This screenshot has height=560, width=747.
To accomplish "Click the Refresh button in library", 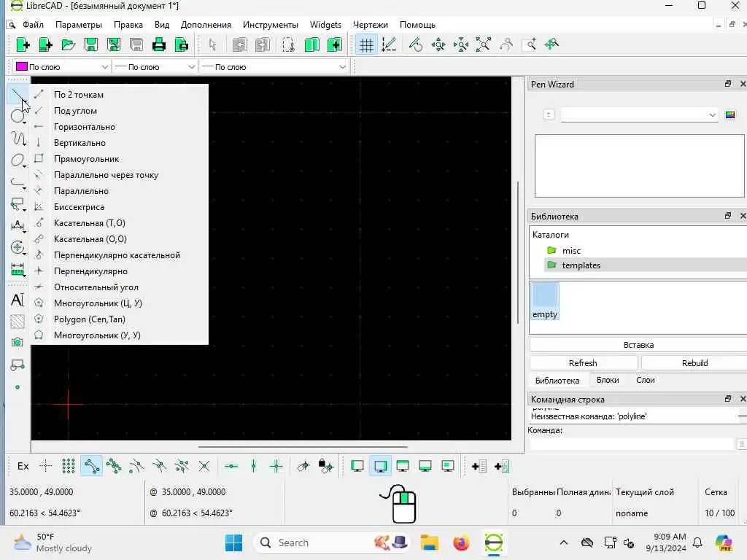I will click(x=583, y=363).
